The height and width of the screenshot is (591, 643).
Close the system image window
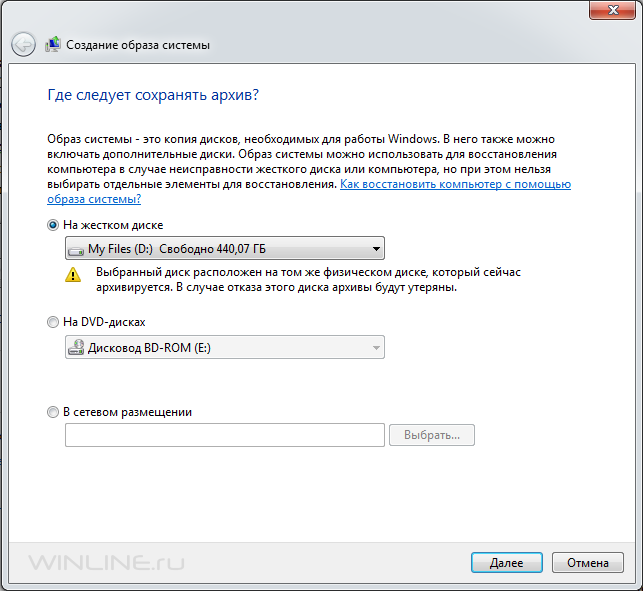tap(613, 10)
